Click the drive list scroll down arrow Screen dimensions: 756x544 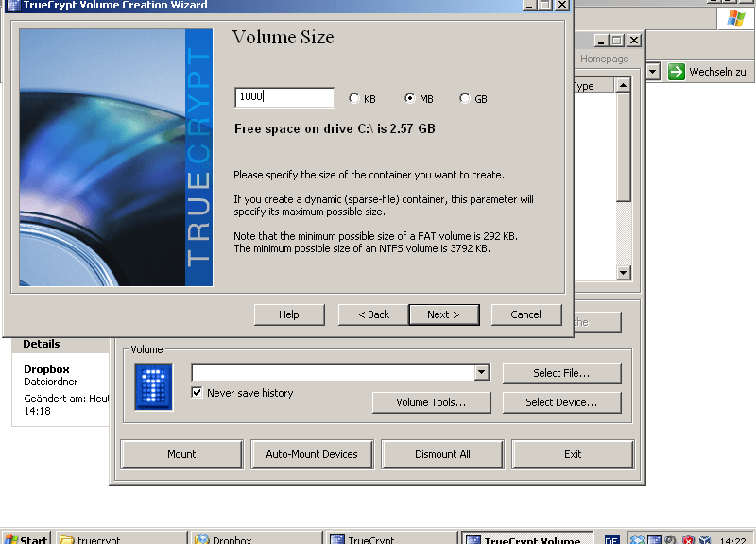pos(624,273)
